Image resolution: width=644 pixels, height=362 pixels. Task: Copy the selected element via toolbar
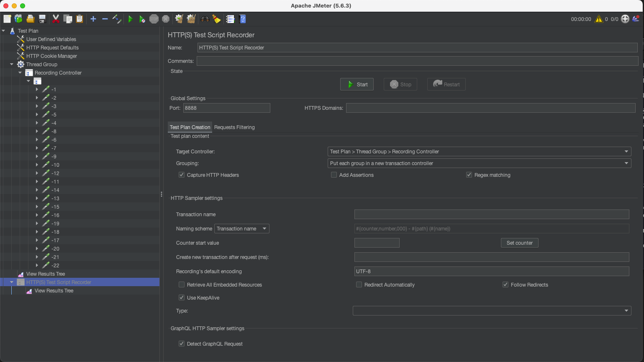(x=68, y=19)
